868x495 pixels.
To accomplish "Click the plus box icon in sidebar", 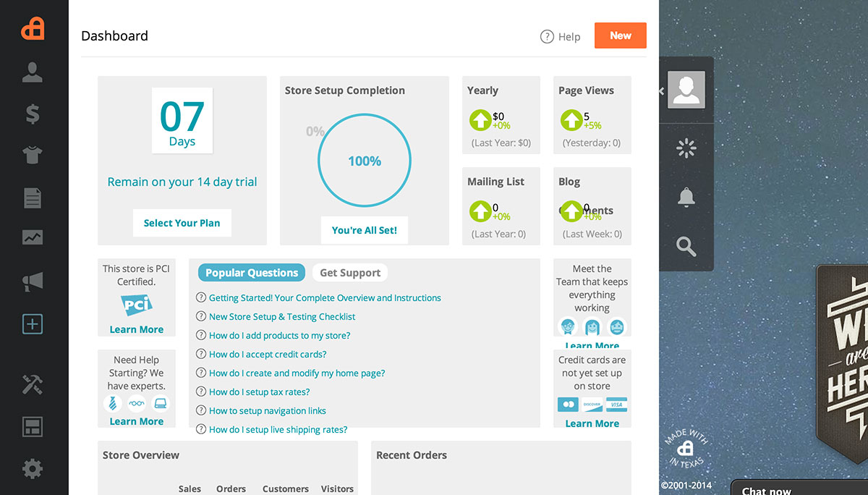I will coord(33,323).
